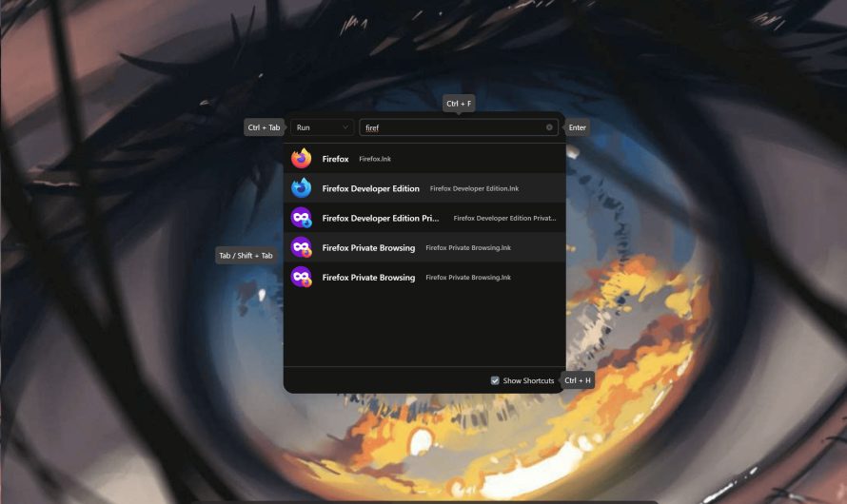Image resolution: width=847 pixels, height=504 pixels.
Task: Click the Ctrl + F shortcut hint badge
Action: [x=459, y=104]
